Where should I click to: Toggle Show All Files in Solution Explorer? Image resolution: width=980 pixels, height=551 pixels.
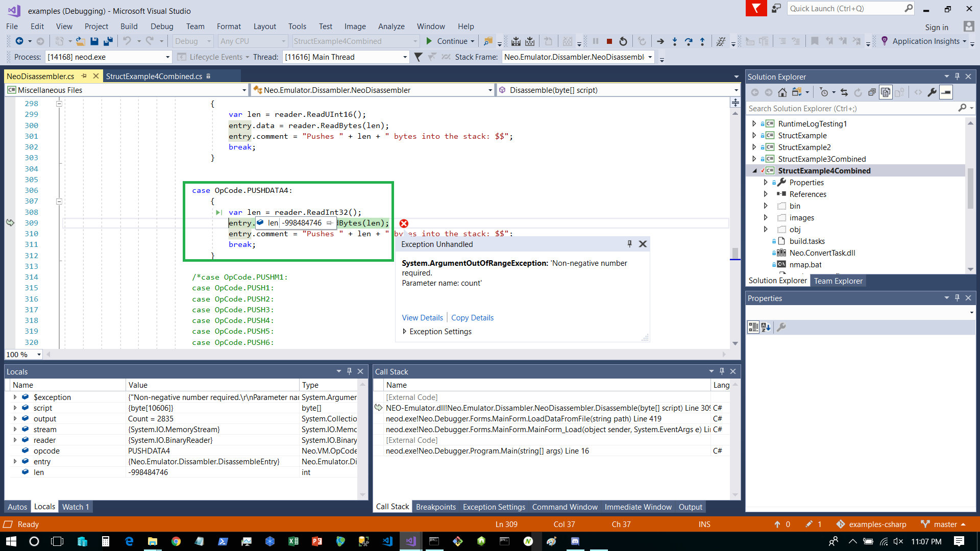[x=886, y=92]
